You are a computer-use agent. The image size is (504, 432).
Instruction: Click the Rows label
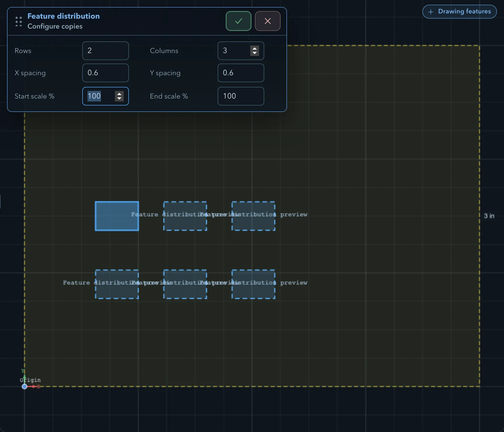coord(23,51)
